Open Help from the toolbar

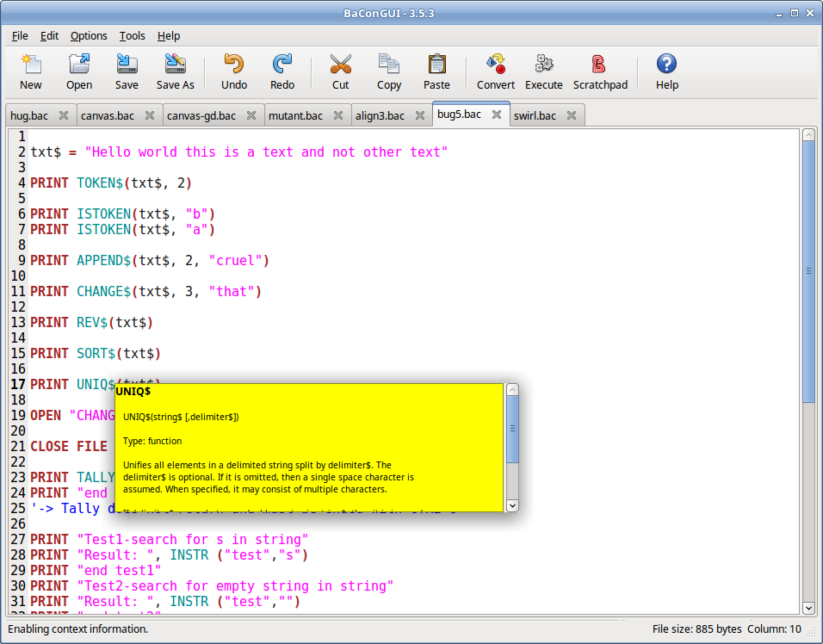(x=667, y=71)
